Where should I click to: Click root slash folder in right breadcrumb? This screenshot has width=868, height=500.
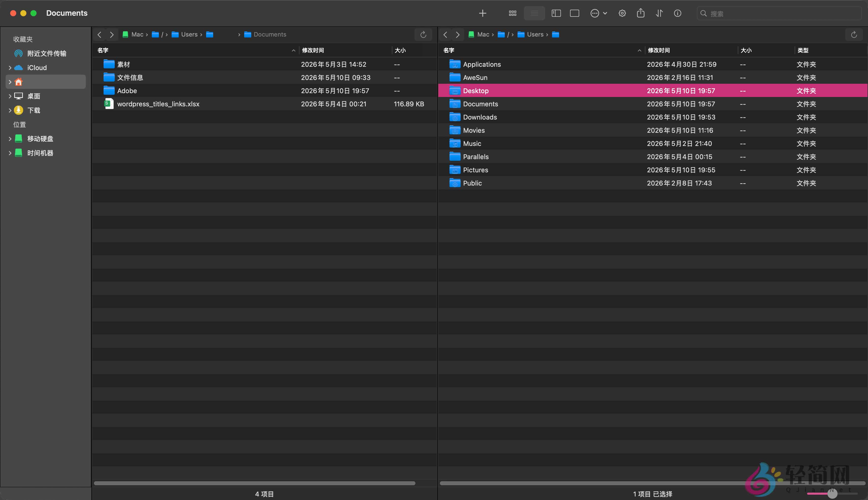pyautogui.click(x=503, y=34)
